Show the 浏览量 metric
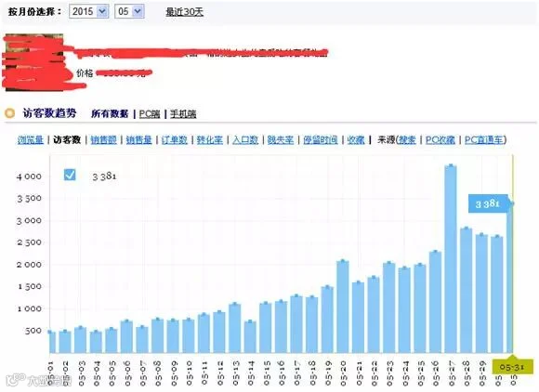 [31, 140]
